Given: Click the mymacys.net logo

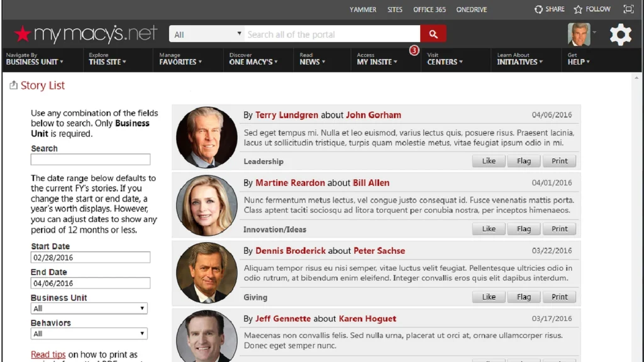Looking at the screenshot, I should tap(86, 34).
